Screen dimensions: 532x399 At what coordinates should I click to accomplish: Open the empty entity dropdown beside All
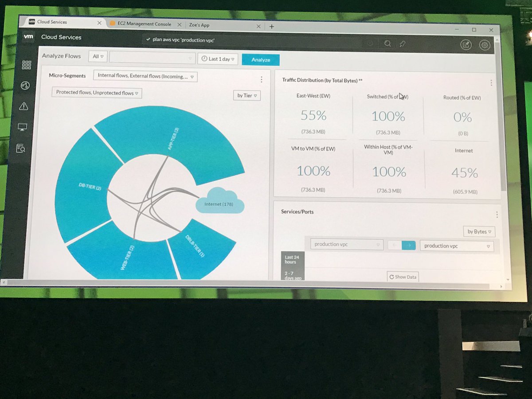[153, 58]
